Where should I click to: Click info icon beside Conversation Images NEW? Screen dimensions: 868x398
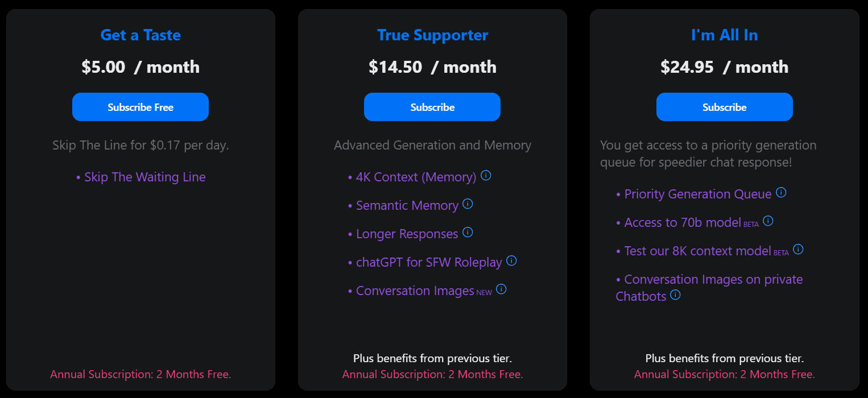[501, 289]
